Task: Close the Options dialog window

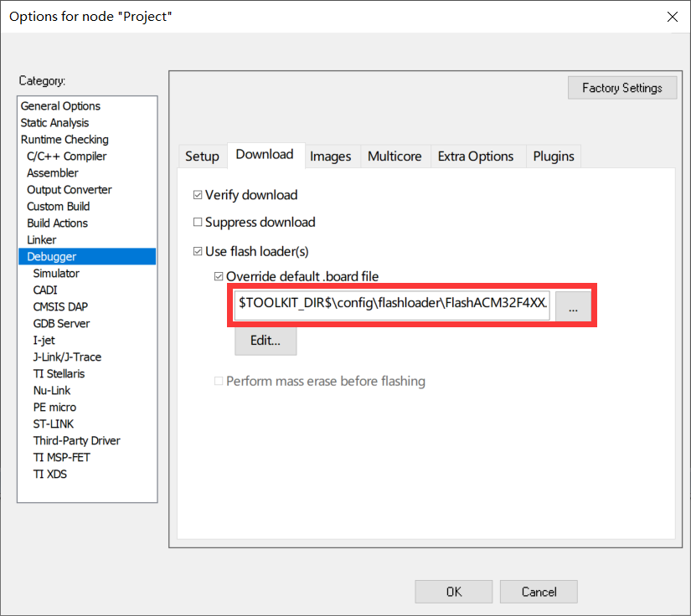Action: 671,17
